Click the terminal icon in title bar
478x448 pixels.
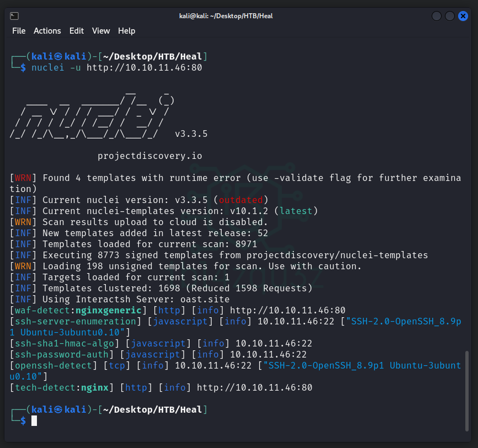pyautogui.click(x=15, y=16)
